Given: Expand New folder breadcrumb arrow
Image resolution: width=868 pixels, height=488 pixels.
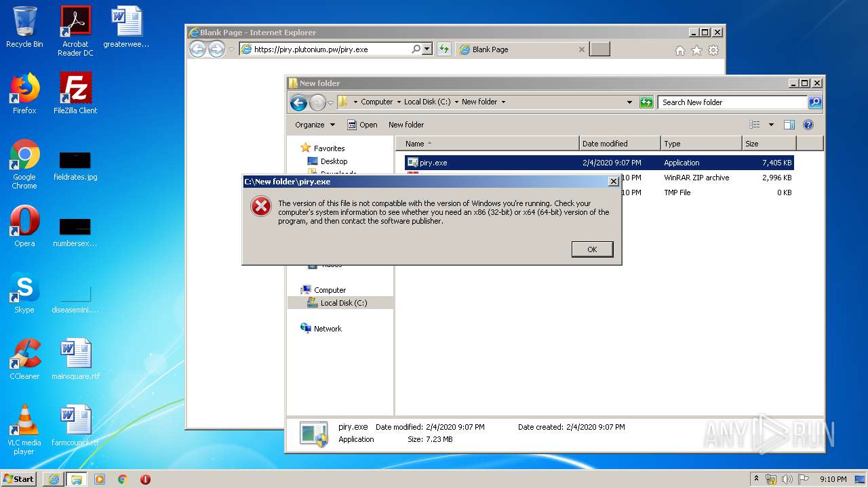Looking at the screenshot, I should (503, 102).
